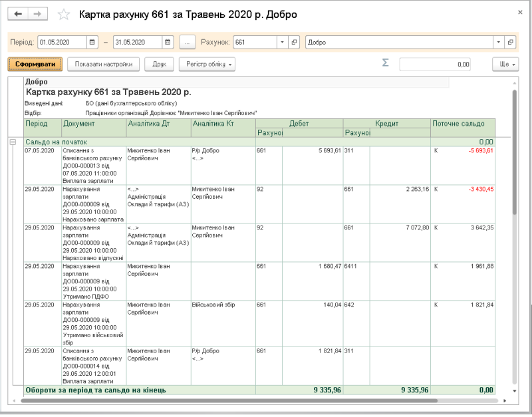This screenshot has height=417, width=532.
Task: Open the organization Добро dropdown list
Action: 498,43
